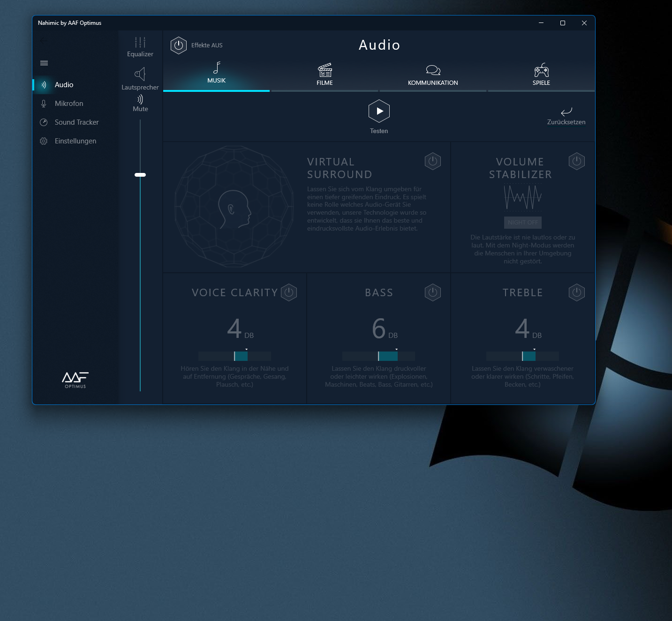Click the Bass 6 DB value
The image size is (672, 621).
coord(385,329)
